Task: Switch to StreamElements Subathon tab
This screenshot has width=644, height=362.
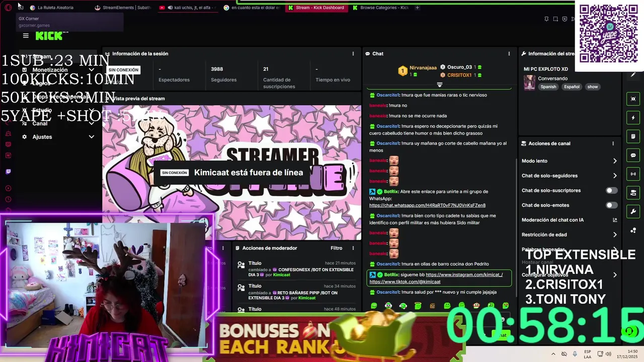Action: (x=123, y=8)
